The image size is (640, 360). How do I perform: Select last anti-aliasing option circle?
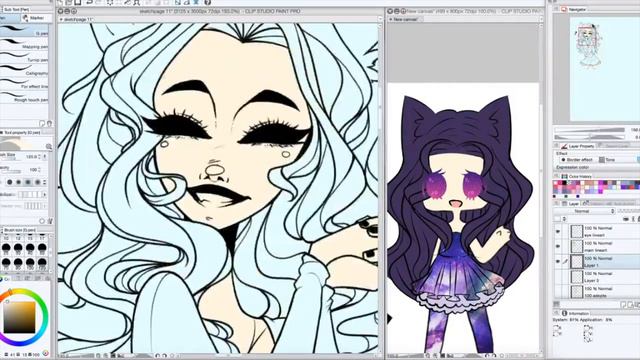click(38, 182)
